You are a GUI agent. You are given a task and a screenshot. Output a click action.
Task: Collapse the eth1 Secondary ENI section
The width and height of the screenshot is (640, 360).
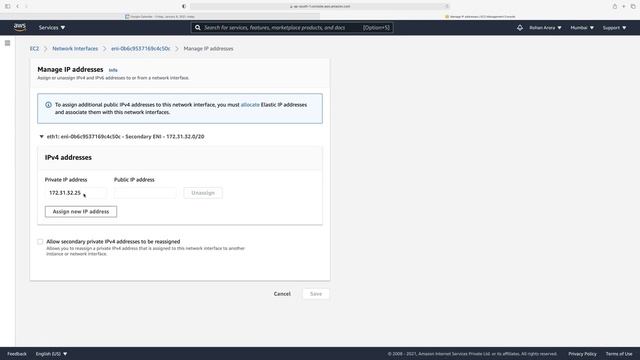[41, 137]
